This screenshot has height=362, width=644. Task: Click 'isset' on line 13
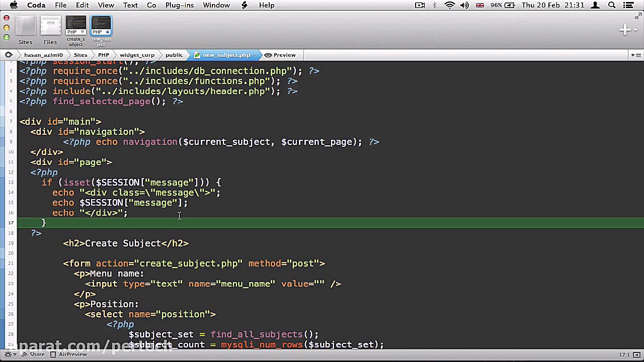[x=76, y=183]
